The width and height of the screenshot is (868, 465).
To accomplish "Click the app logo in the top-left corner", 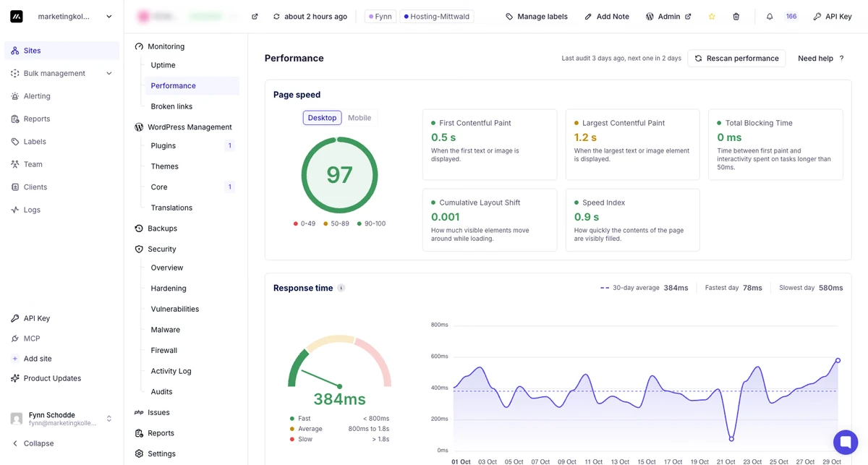I will (x=17, y=17).
